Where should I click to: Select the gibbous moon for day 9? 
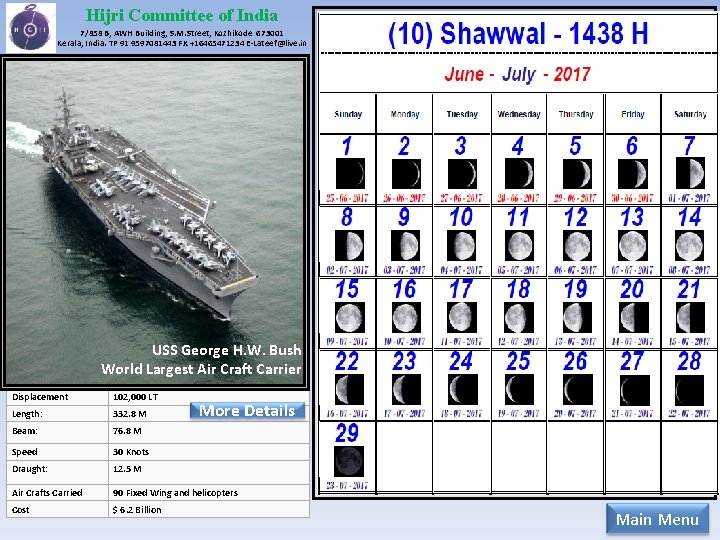click(405, 245)
